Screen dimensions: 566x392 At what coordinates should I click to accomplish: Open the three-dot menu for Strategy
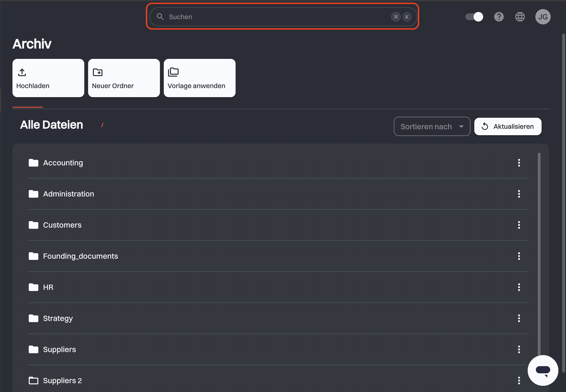point(519,318)
